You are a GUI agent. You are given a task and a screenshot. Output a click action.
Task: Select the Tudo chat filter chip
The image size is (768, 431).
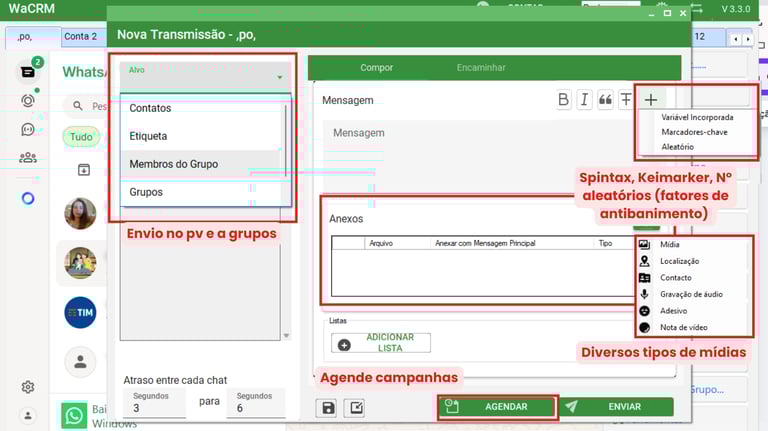81,137
